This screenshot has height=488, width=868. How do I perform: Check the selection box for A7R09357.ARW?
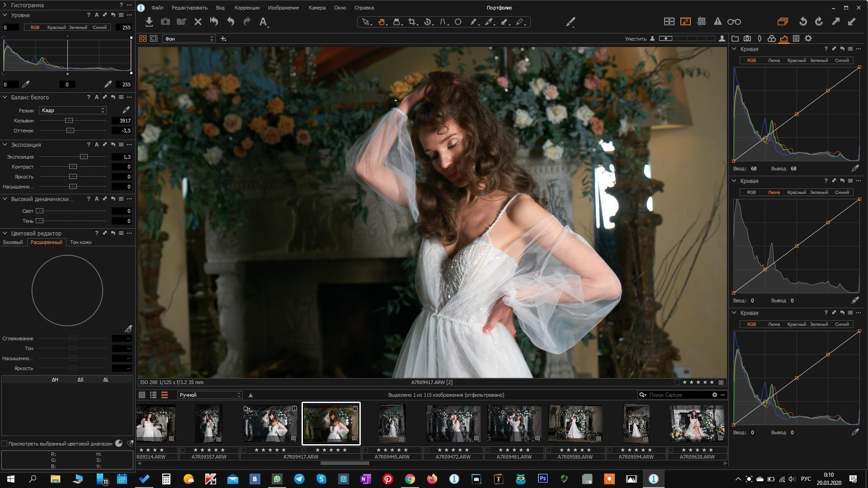pyautogui.click(x=183, y=450)
